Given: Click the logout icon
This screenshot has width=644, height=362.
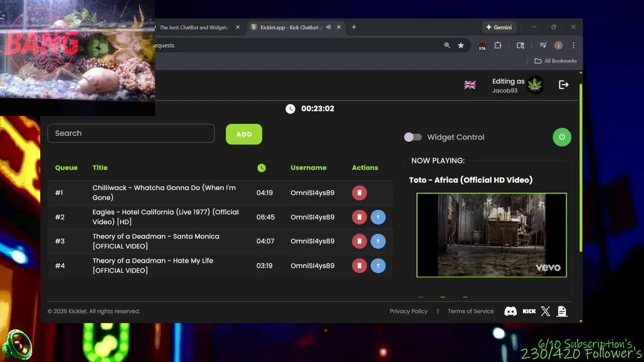Looking at the screenshot, I should tap(563, 85).
